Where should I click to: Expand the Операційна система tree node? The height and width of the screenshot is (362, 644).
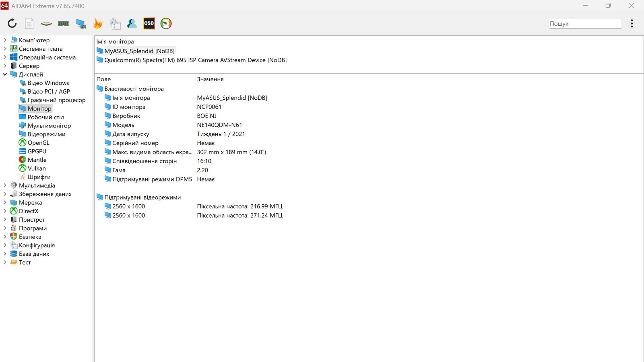pos(5,57)
